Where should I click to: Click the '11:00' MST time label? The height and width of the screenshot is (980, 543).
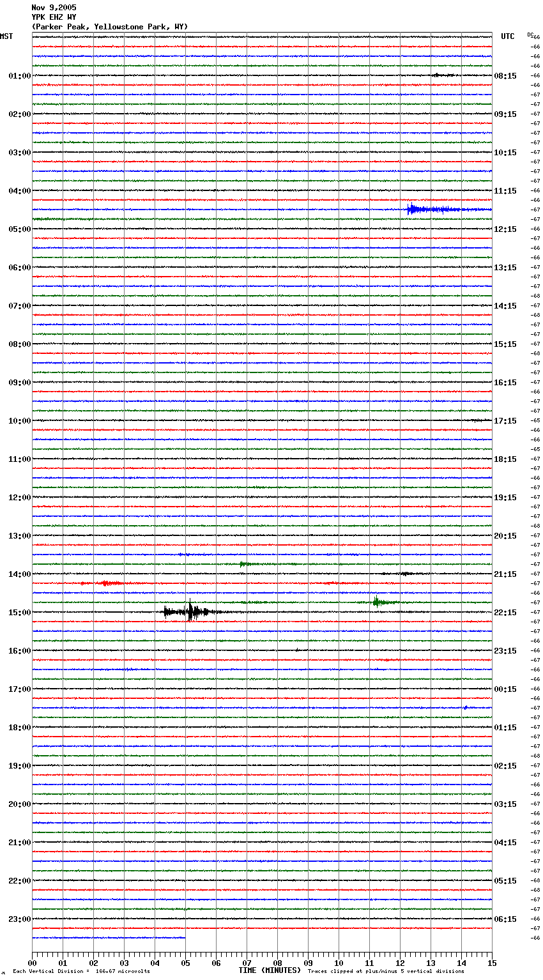point(20,459)
